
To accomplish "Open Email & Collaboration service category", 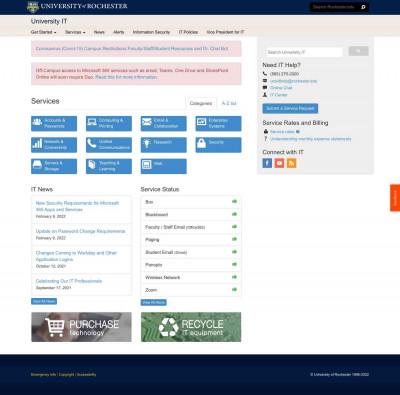I will (x=164, y=123).
